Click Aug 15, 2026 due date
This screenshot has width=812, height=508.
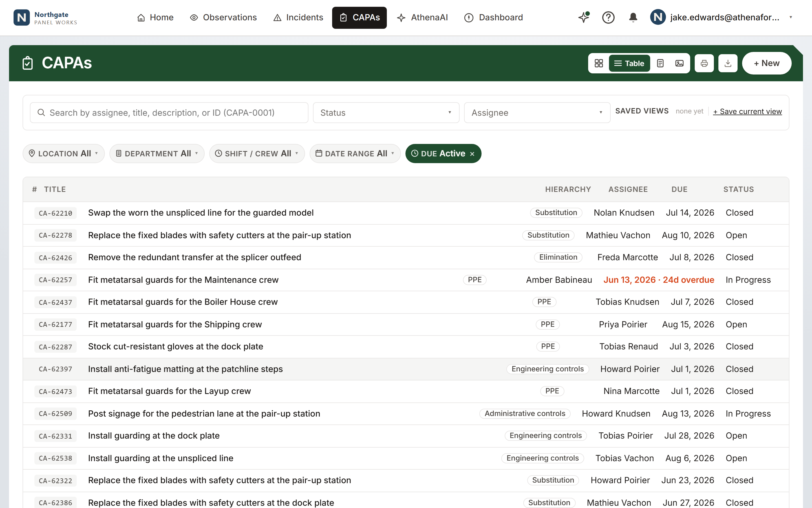click(688, 324)
